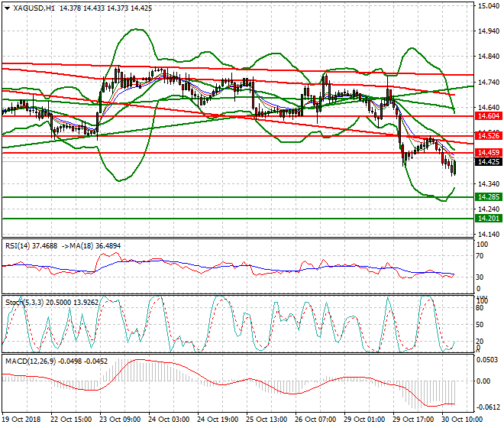Select the red 14.604 price level tag
504x428 pixels.
tap(487, 115)
